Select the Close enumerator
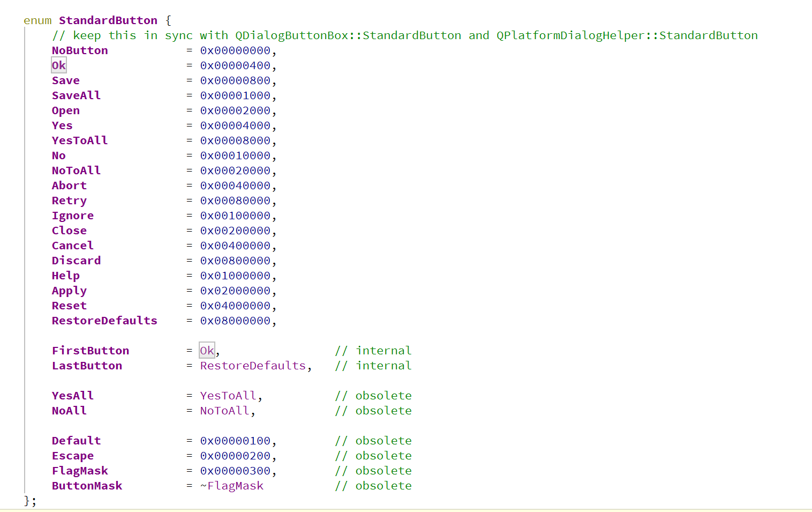This screenshot has height=512, width=812. click(69, 231)
